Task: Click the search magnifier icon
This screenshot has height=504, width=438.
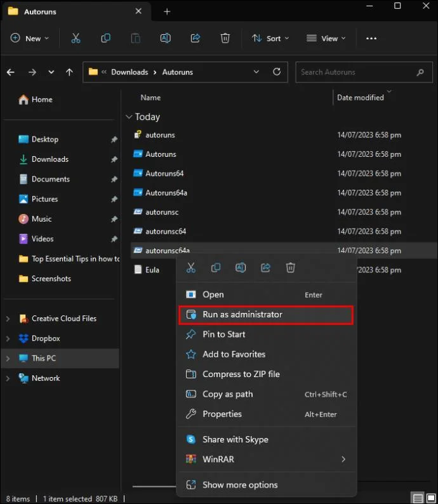Action: (420, 72)
